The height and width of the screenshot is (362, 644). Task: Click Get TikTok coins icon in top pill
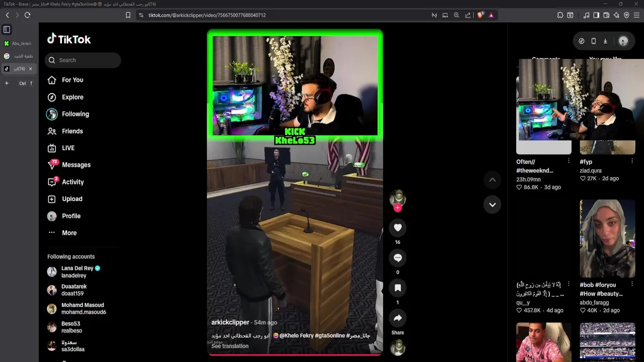point(581,41)
